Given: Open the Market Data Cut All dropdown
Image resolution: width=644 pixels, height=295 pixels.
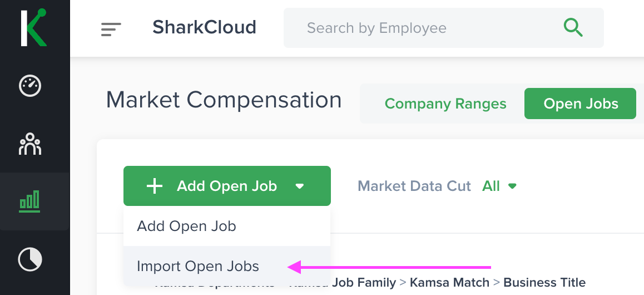Looking at the screenshot, I should [491, 186].
